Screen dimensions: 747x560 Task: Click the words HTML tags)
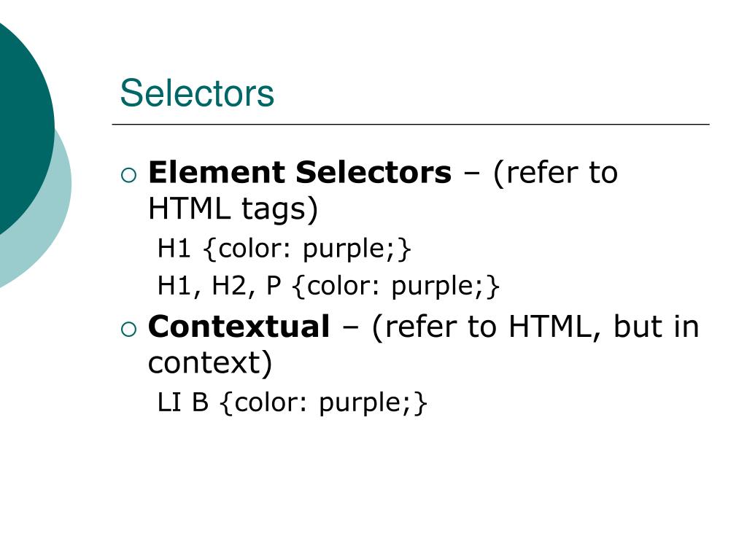[233, 209]
